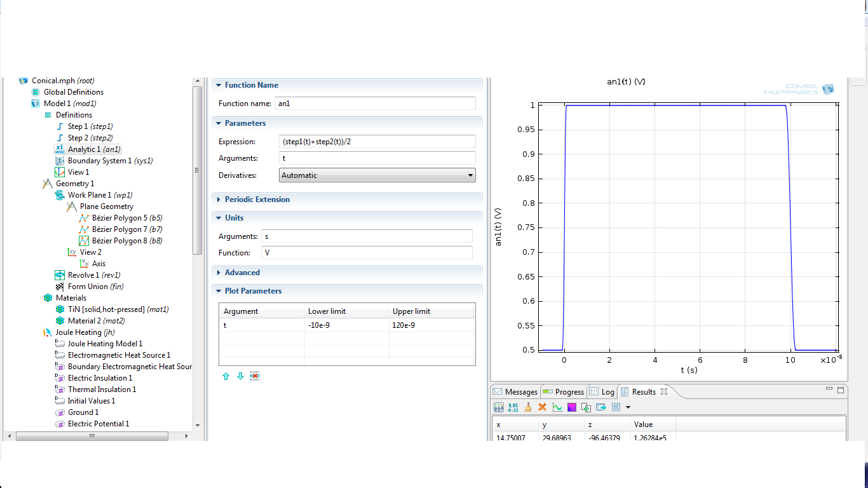Click the Delete row icon under Plot Parameters
This screenshot has width=868, height=488.
pyautogui.click(x=255, y=376)
